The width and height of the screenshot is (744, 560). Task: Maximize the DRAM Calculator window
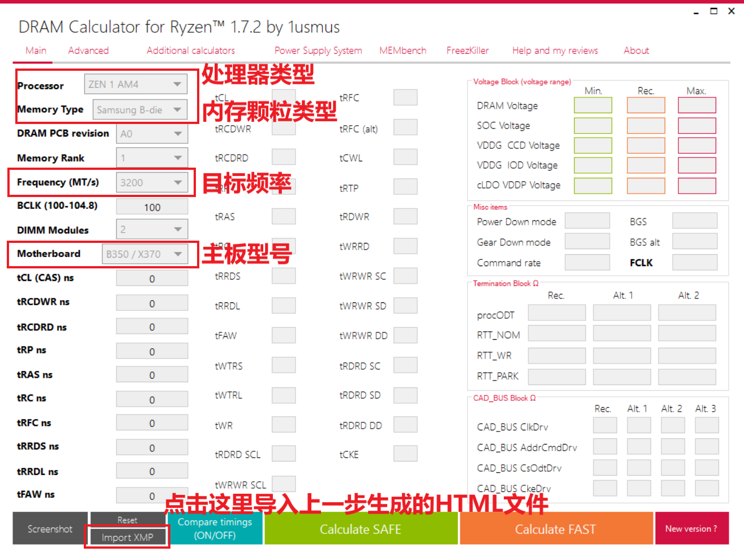pyautogui.click(x=714, y=11)
